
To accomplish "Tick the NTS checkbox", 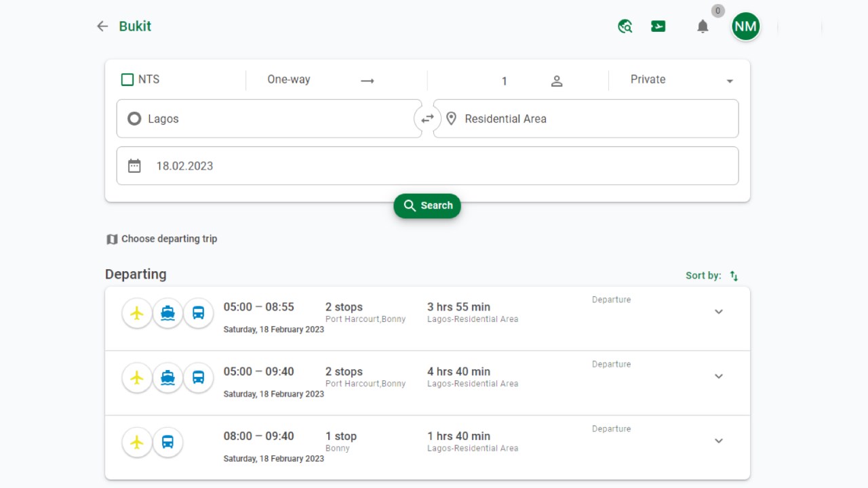I will click(x=127, y=79).
